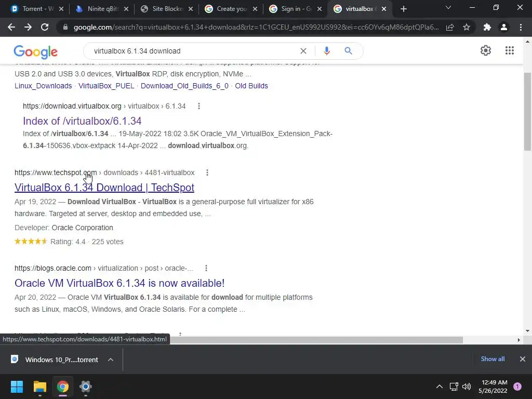Viewport: 532px width, 399px height.
Task: Go forward to the next page
Action: (28, 27)
